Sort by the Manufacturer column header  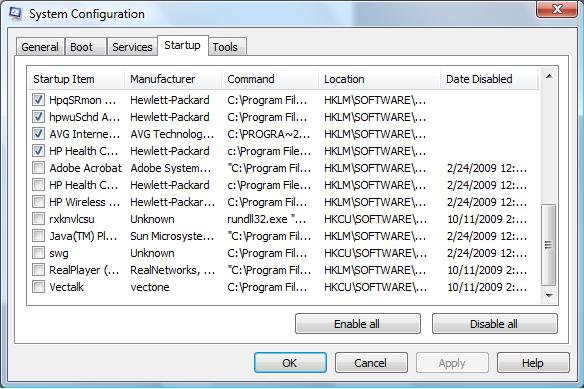point(173,79)
